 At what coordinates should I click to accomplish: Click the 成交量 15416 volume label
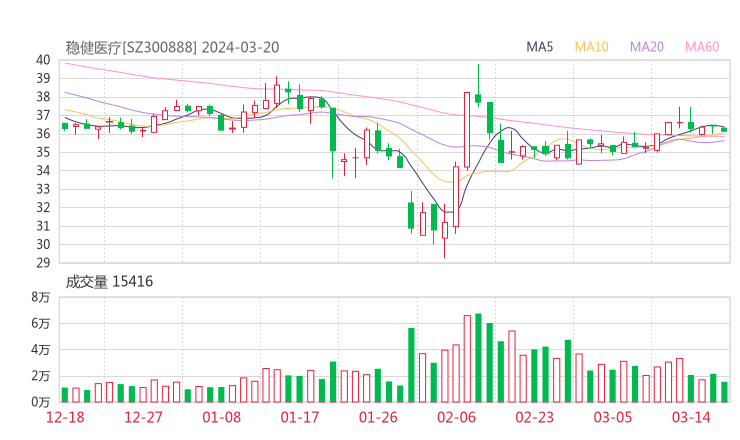pyautogui.click(x=109, y=282)
